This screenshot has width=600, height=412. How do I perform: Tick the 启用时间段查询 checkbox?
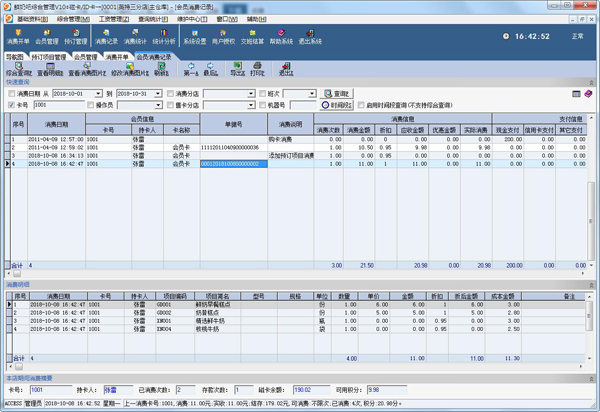point(360,105)
